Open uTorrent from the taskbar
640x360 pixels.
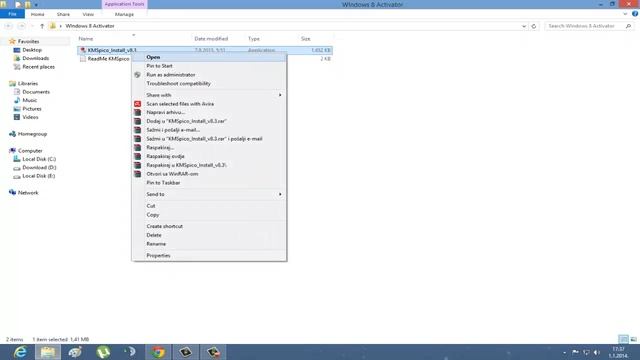[x=103, y=351]
